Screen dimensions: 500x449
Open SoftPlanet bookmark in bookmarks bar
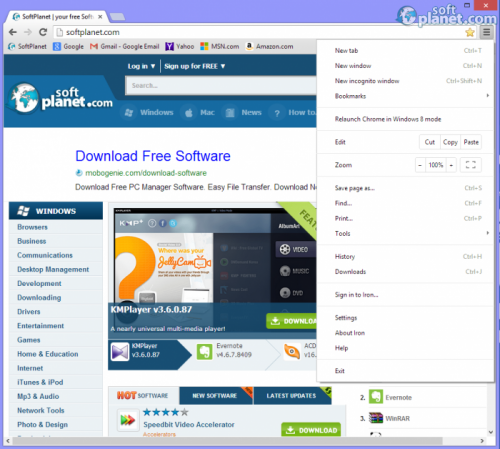27,46
